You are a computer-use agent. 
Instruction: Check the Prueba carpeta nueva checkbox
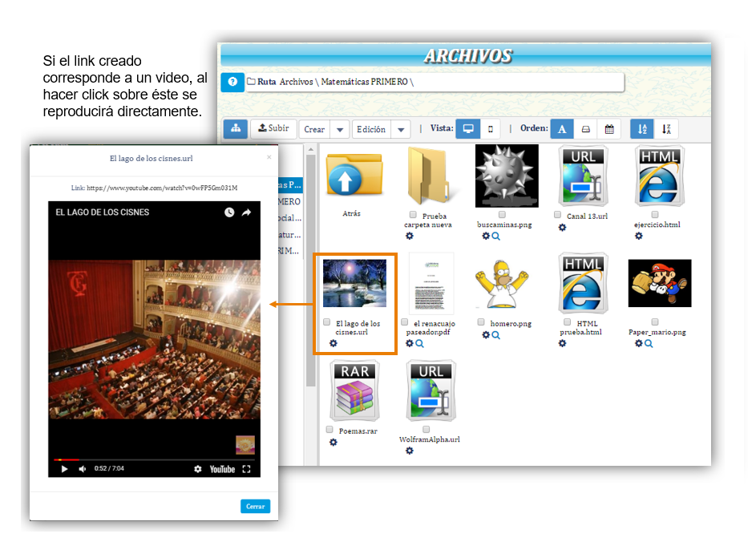coord(413,214)
